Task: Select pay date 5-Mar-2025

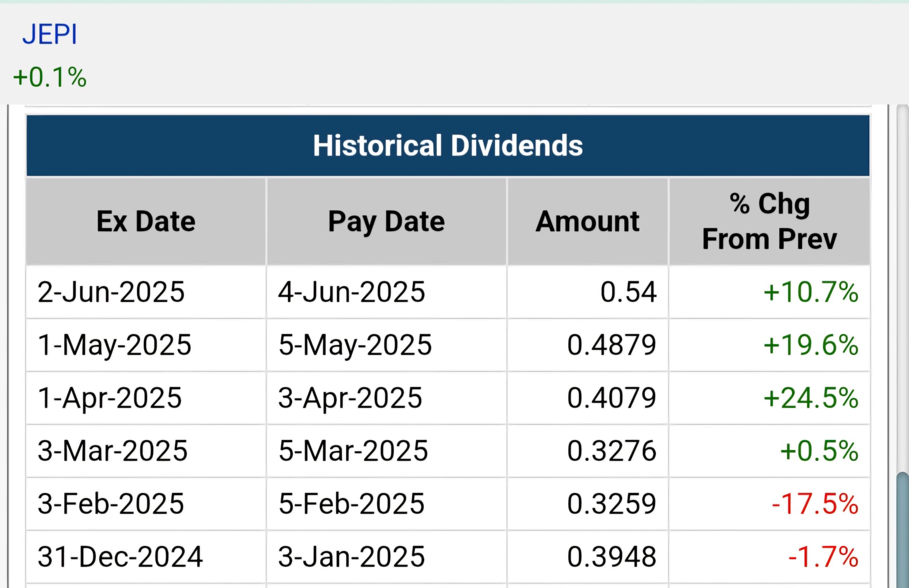Action: click(x=353, y=451)
